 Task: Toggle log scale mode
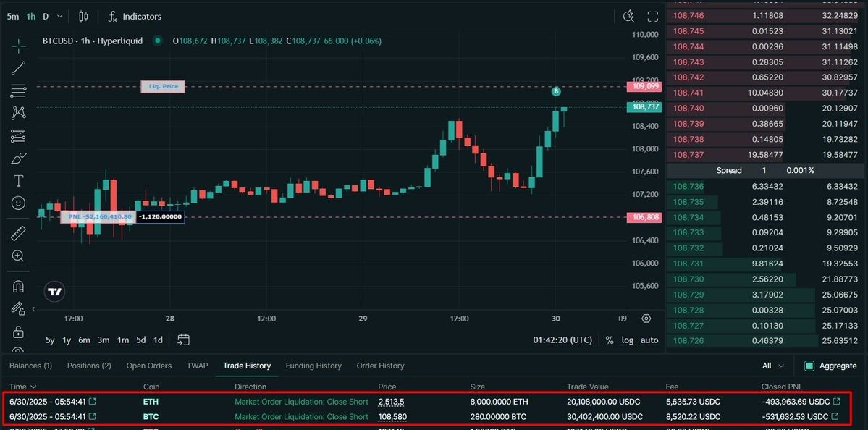(x=627, y=340)
